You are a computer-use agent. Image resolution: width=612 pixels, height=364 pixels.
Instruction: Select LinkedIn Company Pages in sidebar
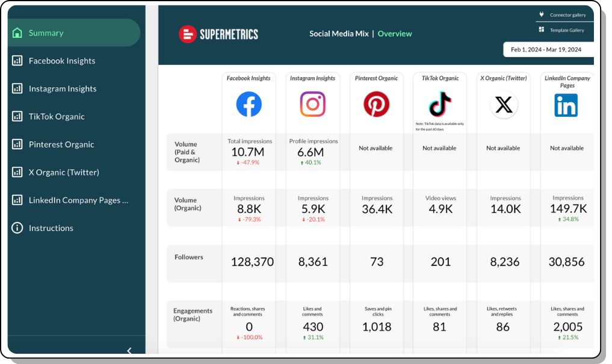pyautogui.click(x=78, y=200)
